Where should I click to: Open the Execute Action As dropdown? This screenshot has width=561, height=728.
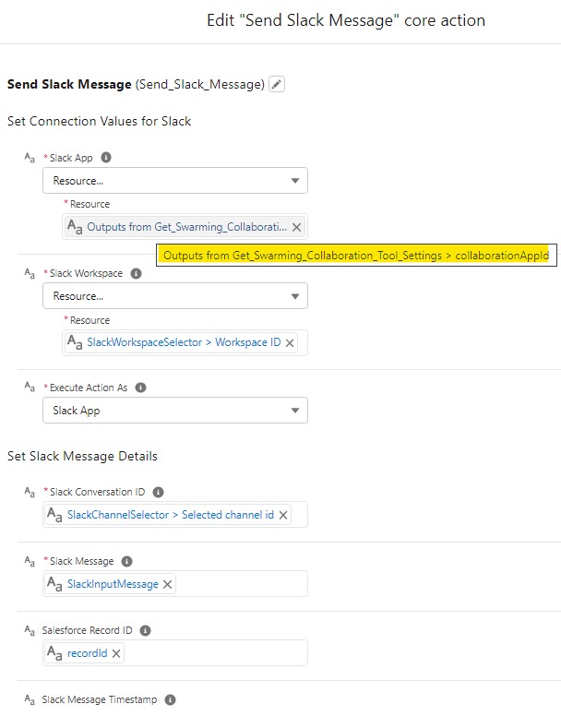(x=175, y=410)
